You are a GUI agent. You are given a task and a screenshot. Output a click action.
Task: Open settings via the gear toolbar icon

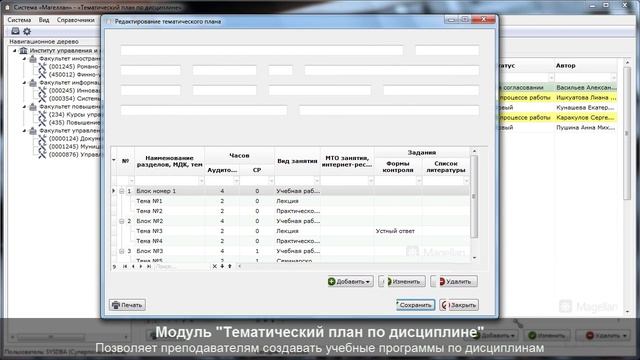click(x=27, y=31)
